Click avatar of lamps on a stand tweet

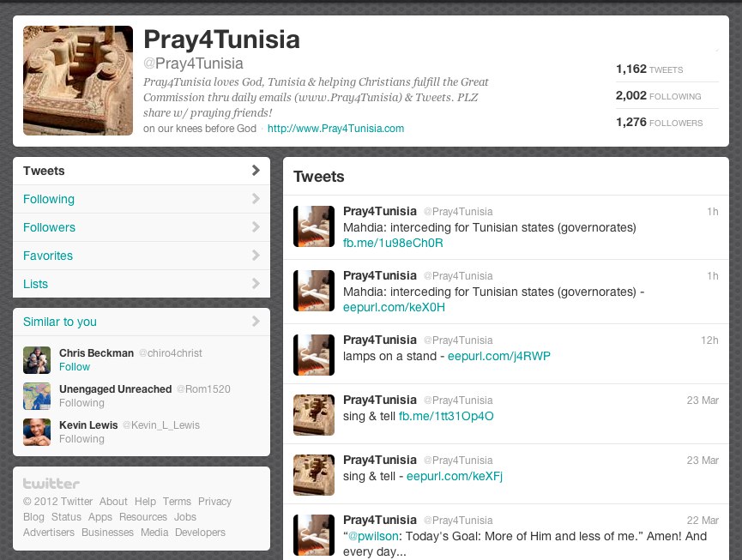click(314, 355)
